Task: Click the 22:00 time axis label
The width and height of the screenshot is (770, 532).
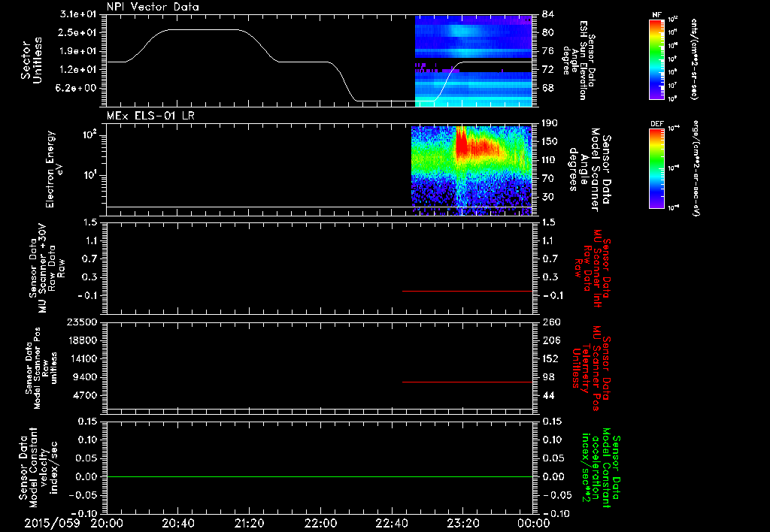Action: (320, 523)
